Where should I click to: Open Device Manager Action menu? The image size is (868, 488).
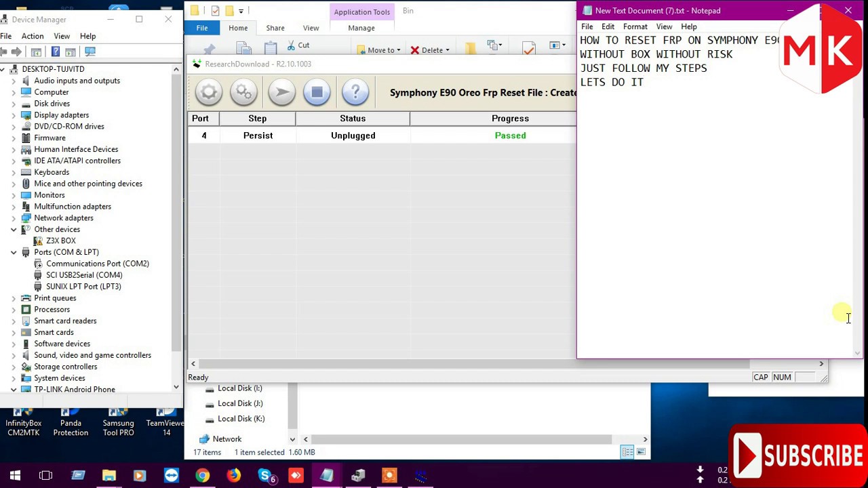33,36
